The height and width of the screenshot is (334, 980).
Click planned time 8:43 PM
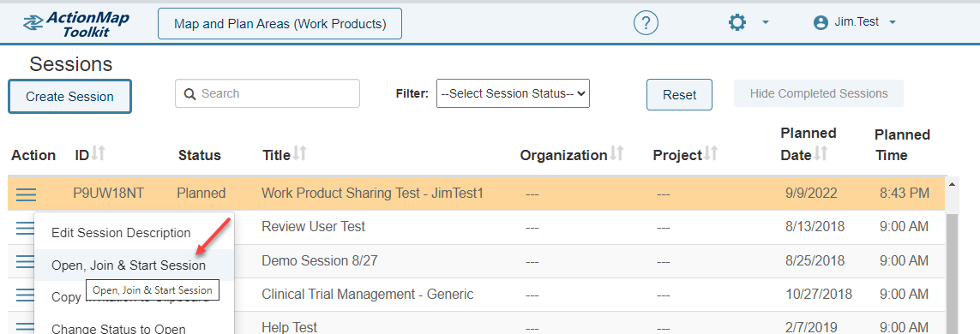click(905, 194)
